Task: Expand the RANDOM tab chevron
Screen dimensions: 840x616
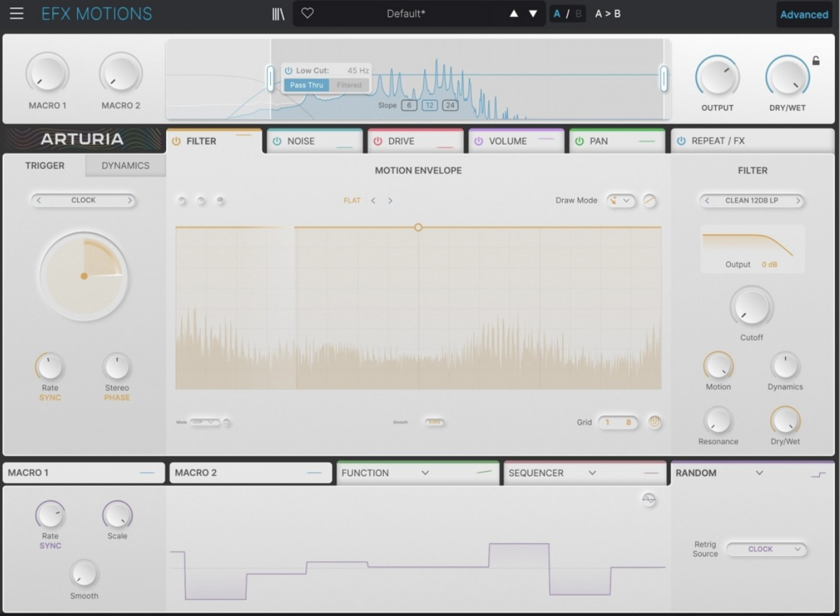Action: [x=759, y=473]
